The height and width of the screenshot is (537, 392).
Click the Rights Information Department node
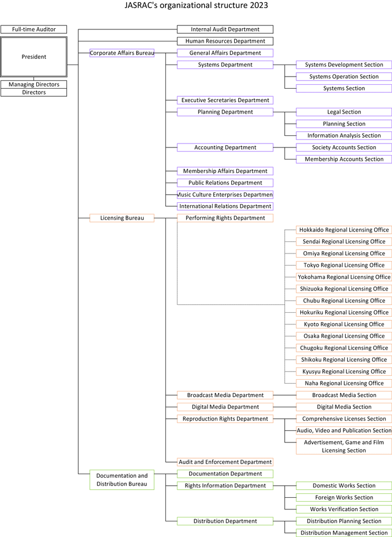click(x=225, y=486)
